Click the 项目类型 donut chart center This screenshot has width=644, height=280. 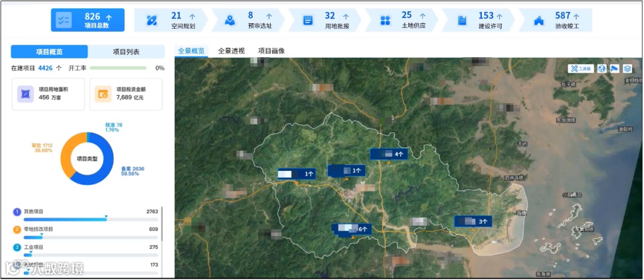(87, 159)
